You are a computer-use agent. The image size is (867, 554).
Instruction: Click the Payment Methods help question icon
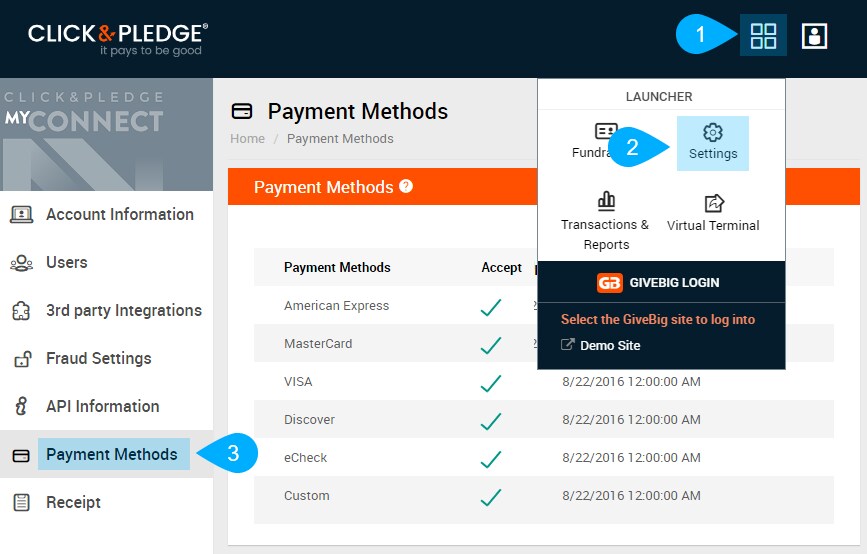point(406,186)
